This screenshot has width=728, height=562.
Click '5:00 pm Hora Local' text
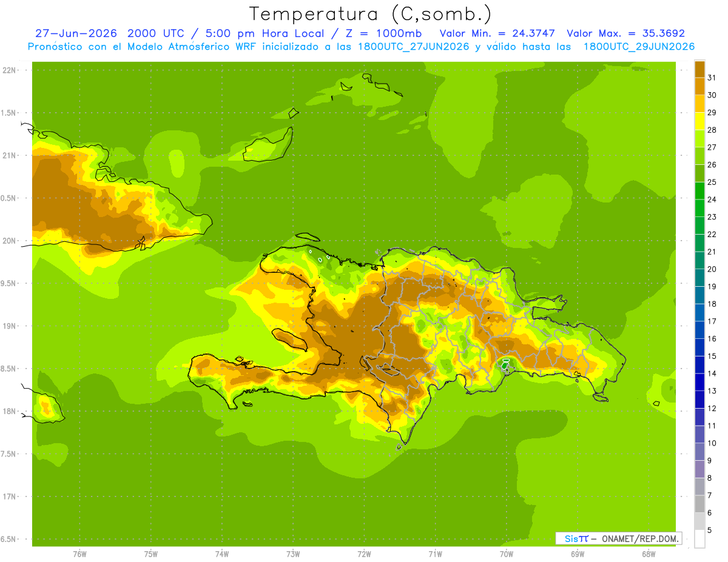[260, 33]
